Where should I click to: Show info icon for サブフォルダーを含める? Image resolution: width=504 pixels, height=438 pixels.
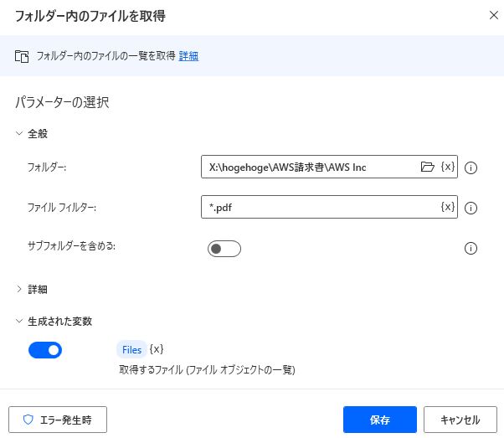471,248
